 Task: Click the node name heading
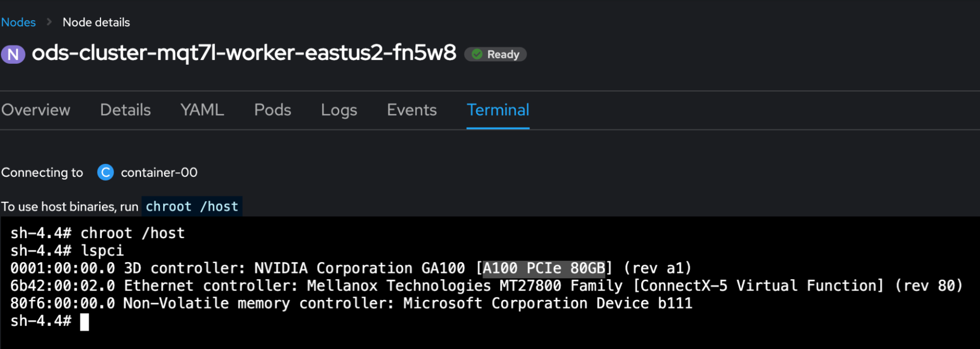(x=244, y=53)
